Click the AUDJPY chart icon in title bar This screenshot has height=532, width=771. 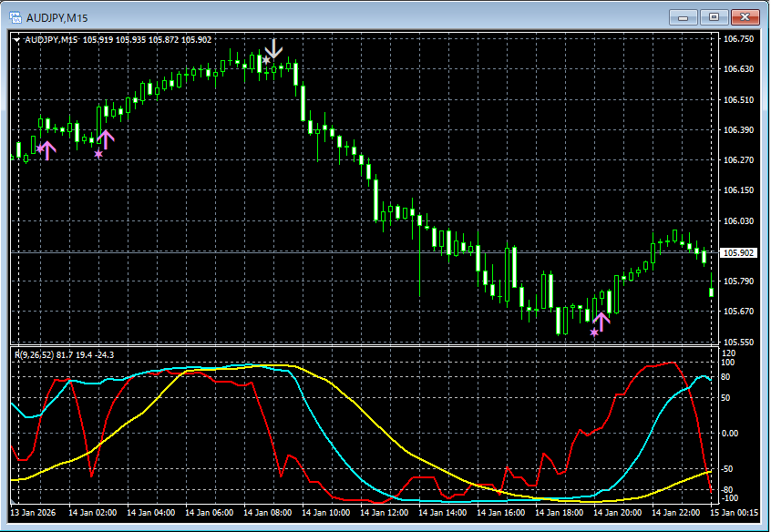pos(15,16)
